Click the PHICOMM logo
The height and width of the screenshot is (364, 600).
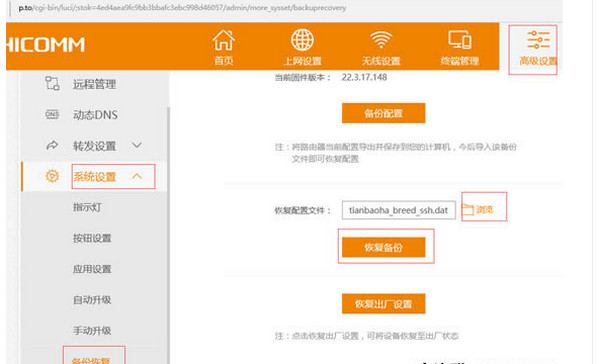(45, 45)
